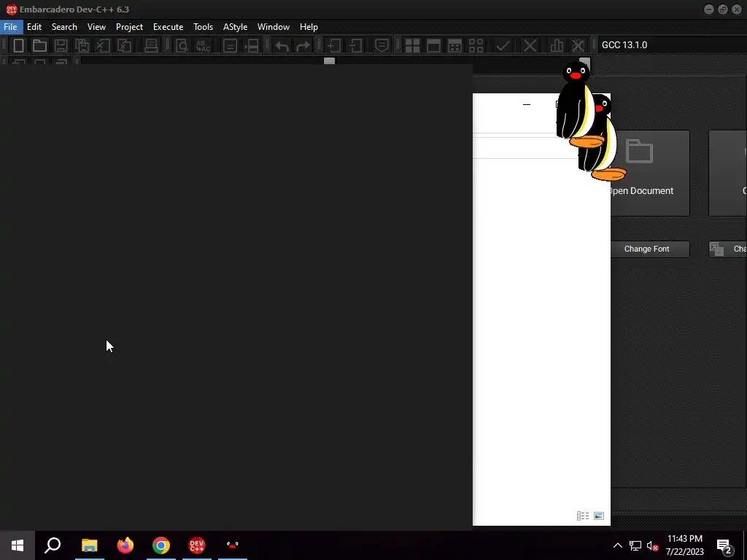The height and width of the screenshot is (560, 747).
Task: Click the Pingu penguin desktop character
Action: coord(575,105)
